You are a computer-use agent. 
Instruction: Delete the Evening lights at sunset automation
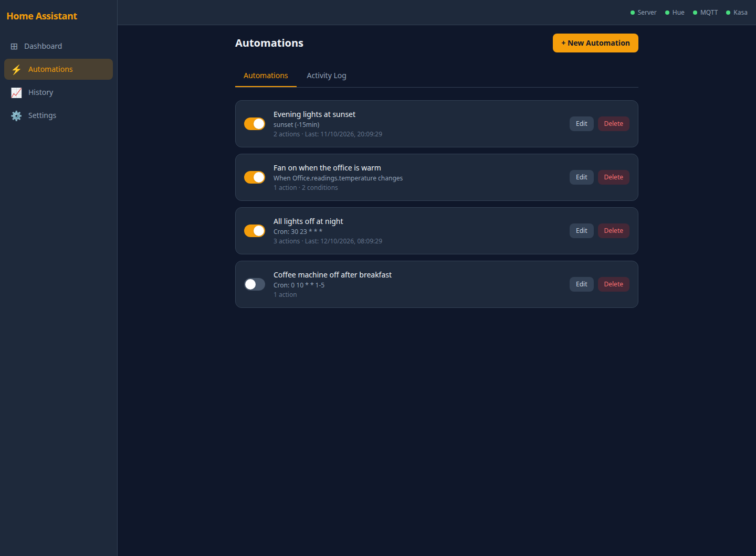tap(614, 124)
